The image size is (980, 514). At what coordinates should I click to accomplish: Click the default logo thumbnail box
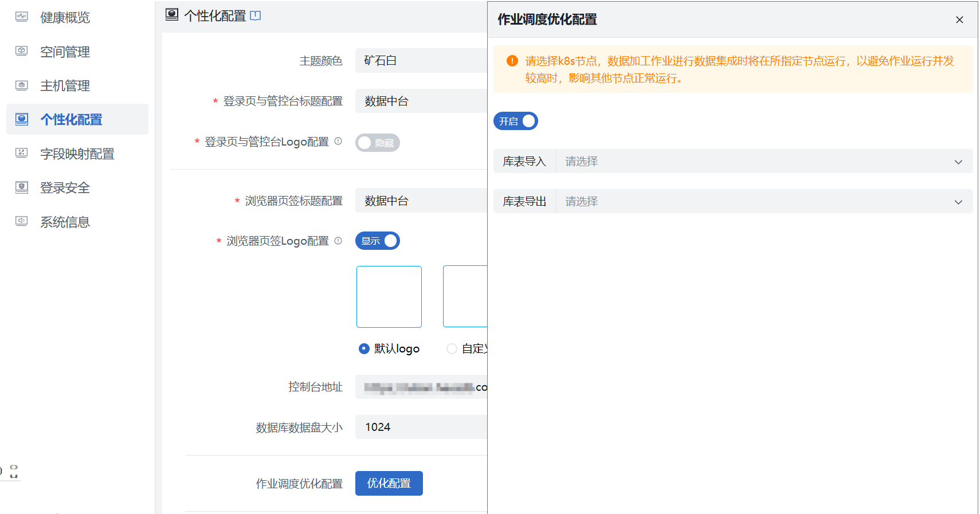[389, 297]
